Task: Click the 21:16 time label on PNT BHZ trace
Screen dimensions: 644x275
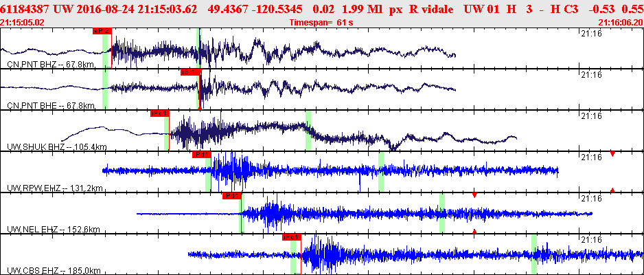Action: pos(590,34)
